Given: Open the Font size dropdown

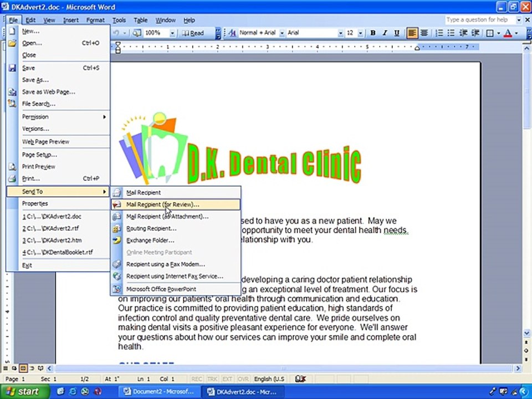Looking at the screenshot, I should [x=360, y=33].
